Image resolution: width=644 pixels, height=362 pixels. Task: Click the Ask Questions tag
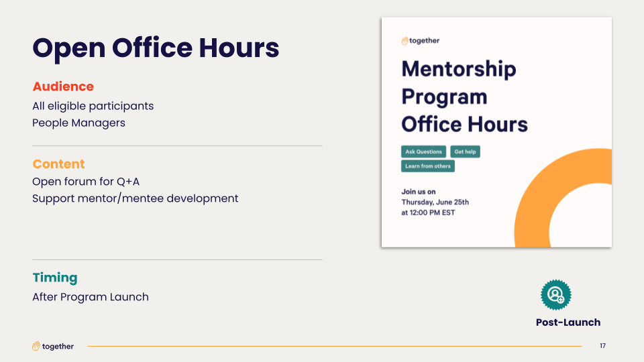[423, 152]
